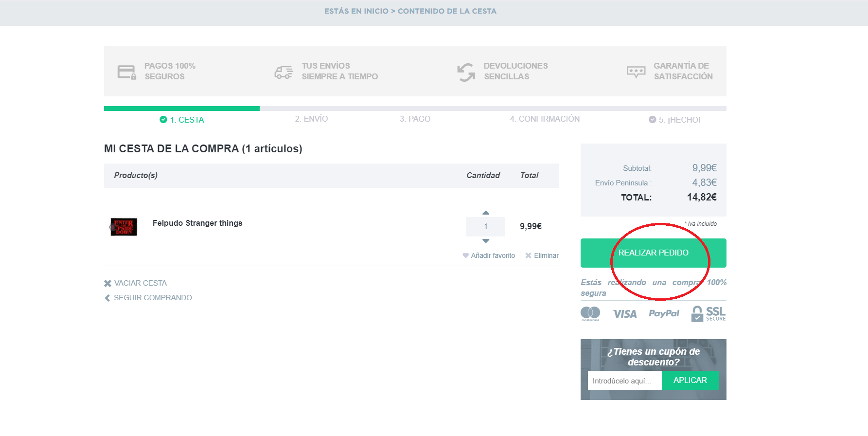
Task: Focus the coupon code input field
Action: (x=624, y=381)
